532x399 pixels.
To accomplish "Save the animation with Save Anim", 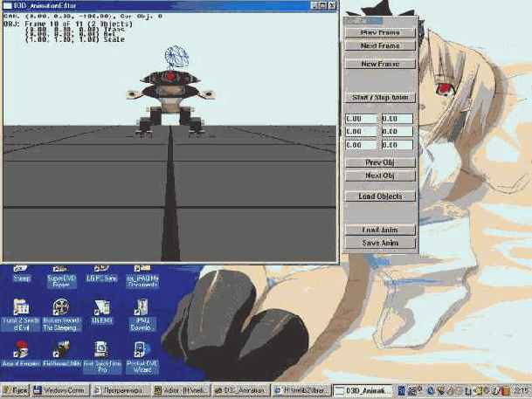I will coord(379,243).
